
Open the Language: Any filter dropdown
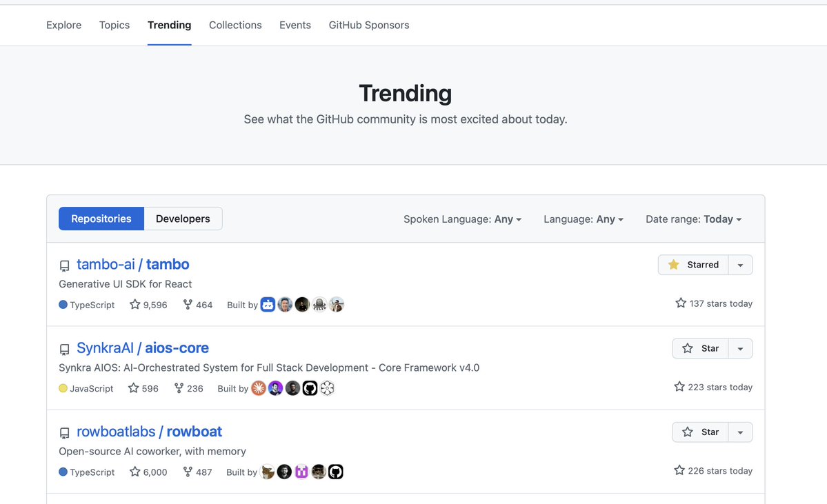[x=584, y=219]
